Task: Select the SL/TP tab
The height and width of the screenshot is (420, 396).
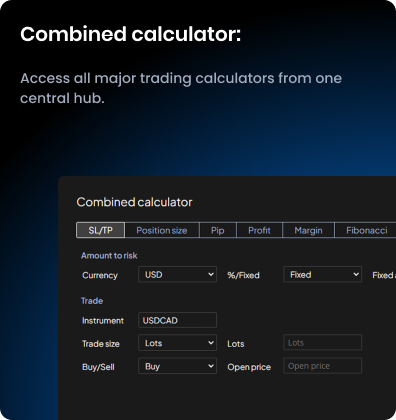Action: tap(101, 230)
